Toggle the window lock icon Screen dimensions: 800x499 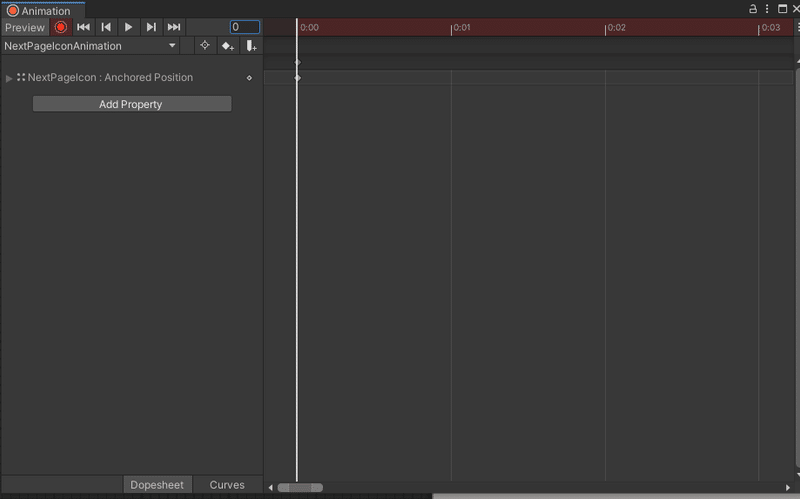(753, 9)
